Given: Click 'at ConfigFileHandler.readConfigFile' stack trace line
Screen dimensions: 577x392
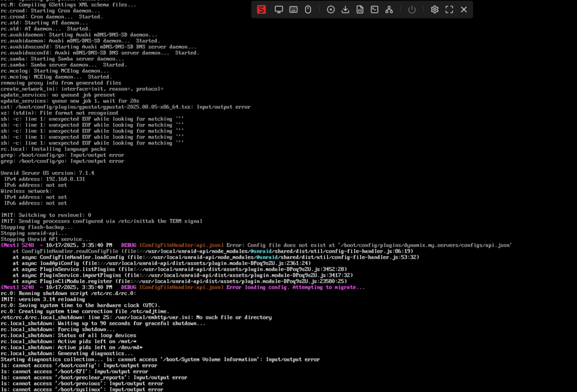Looking at the screenshot, I should pos(213,251).
